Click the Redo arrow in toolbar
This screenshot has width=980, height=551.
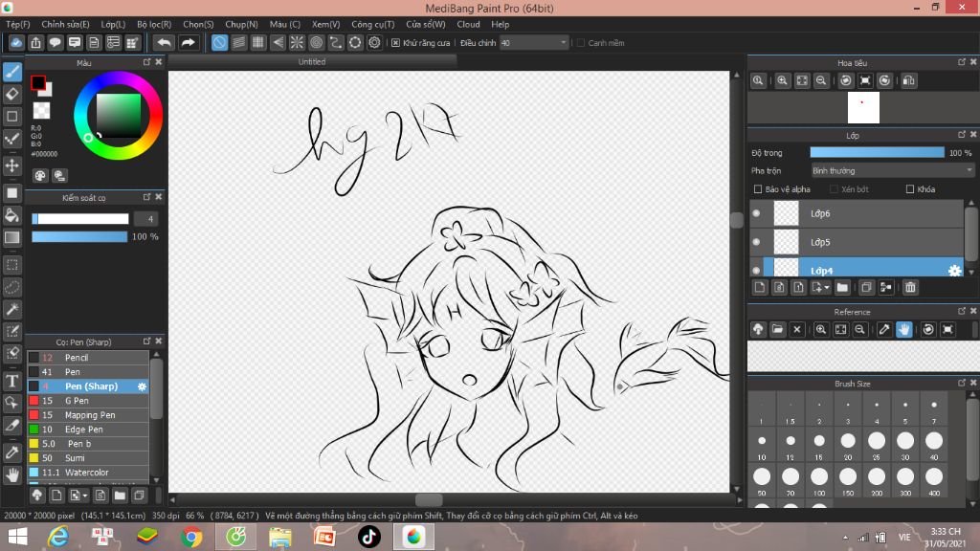188,42
